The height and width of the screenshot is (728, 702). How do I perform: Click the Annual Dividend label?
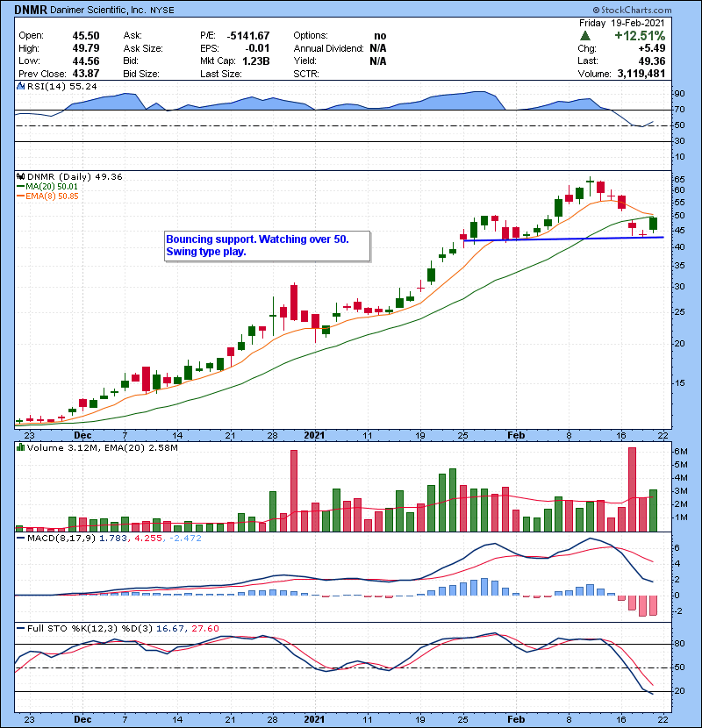pyautogui.click(x=328, y=48)
